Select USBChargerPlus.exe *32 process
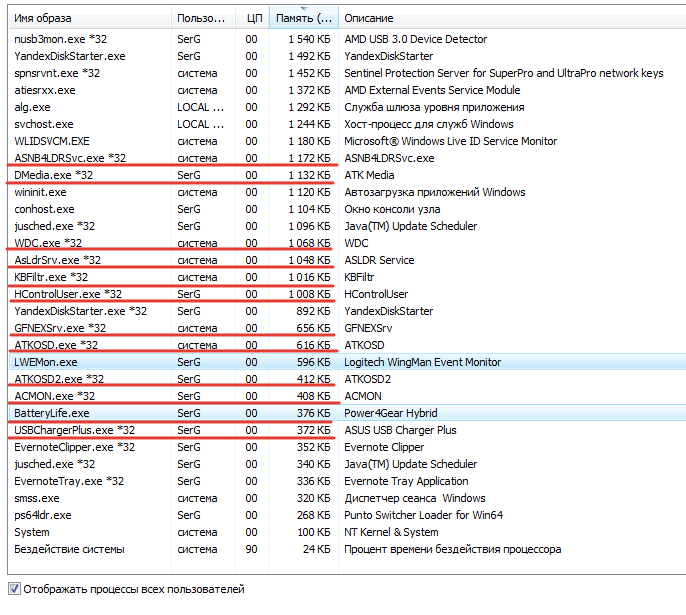 pyautogui.click(x=74, y=430)
